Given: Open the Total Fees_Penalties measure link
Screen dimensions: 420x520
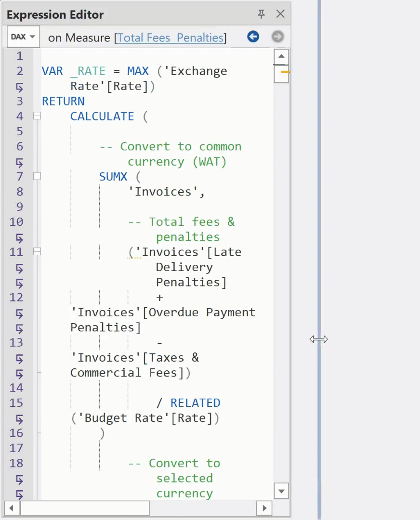Looking at the screenshot, I should 170,38.
